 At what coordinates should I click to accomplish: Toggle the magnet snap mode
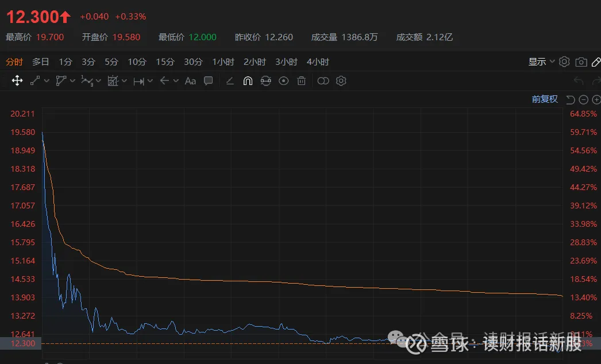coord(248,81)
